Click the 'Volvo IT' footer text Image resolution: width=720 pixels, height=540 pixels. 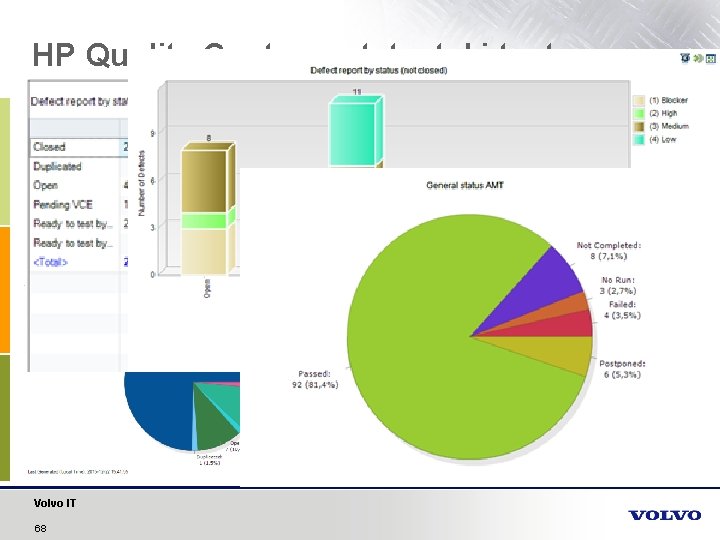(55, 503)
